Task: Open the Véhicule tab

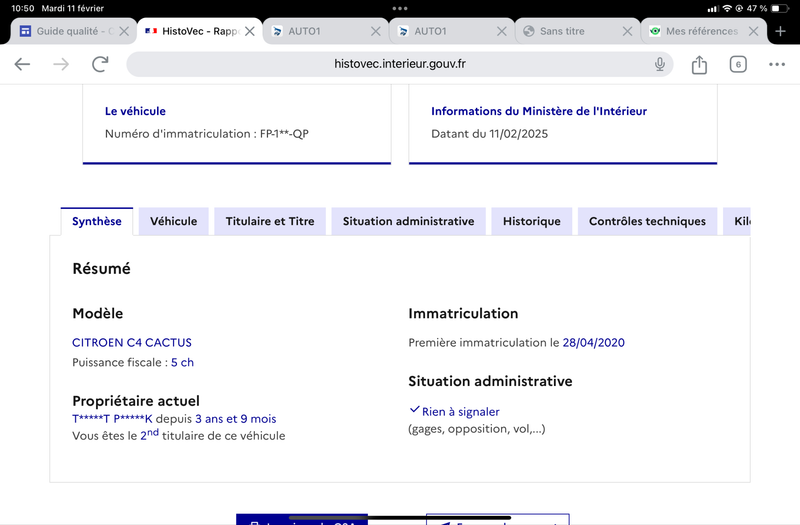Action: point(173,221)
